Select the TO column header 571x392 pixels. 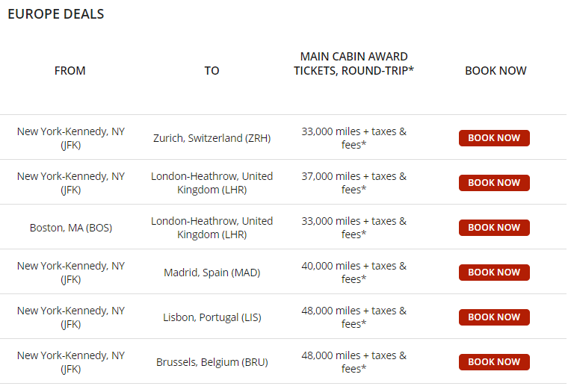coord(212,71)
